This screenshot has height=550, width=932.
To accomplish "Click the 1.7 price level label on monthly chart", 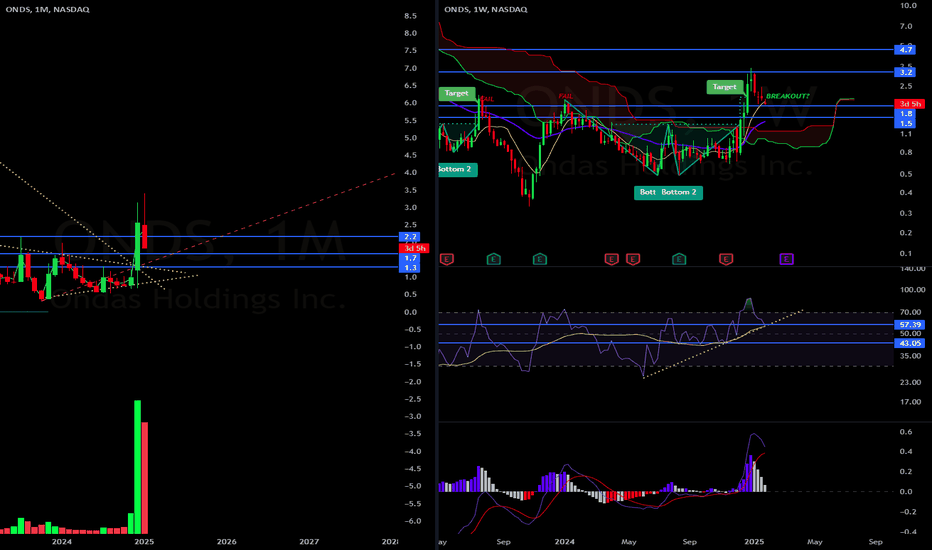I will pyautogui.click(x=410, y=258).
